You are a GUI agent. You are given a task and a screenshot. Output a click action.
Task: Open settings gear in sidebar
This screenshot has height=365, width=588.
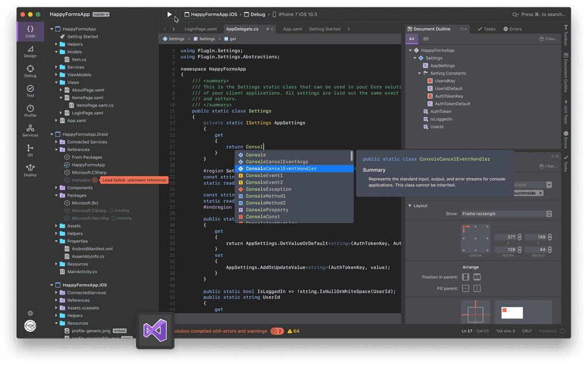[x=30, y=313]
